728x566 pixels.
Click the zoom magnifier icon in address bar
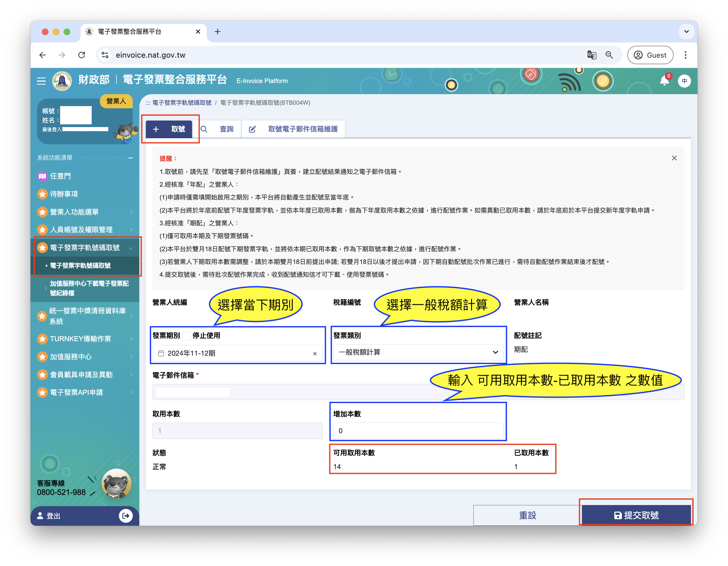click(x=609, y=55)
